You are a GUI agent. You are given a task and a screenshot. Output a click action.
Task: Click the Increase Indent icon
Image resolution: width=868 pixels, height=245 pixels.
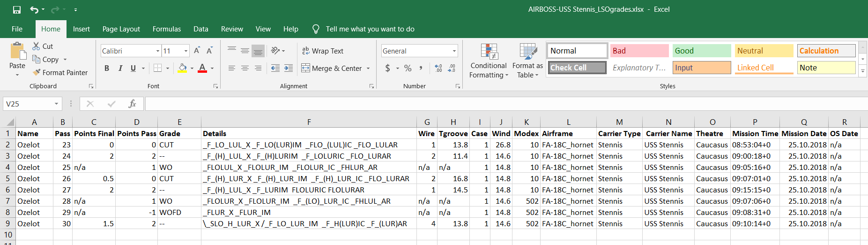(x=289, y=69)
